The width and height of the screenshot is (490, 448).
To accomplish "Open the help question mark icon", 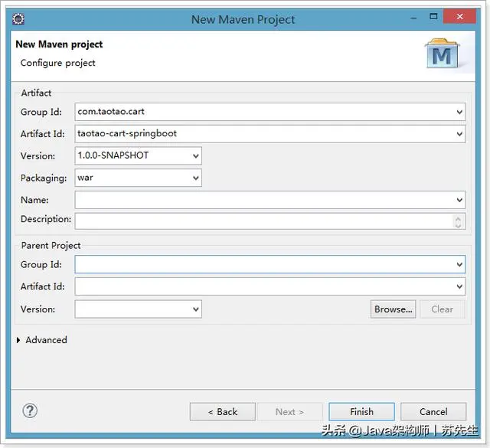I will click(x=30, y=410).
